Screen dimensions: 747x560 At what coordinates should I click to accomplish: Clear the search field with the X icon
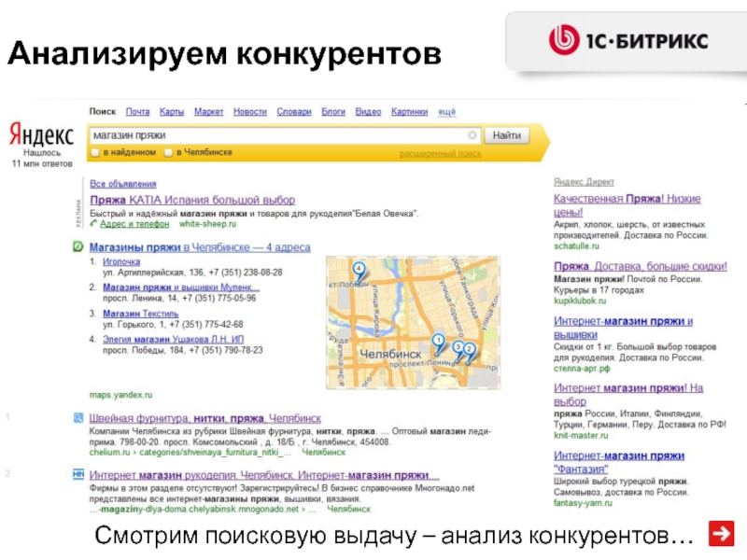tap(472, 135)
